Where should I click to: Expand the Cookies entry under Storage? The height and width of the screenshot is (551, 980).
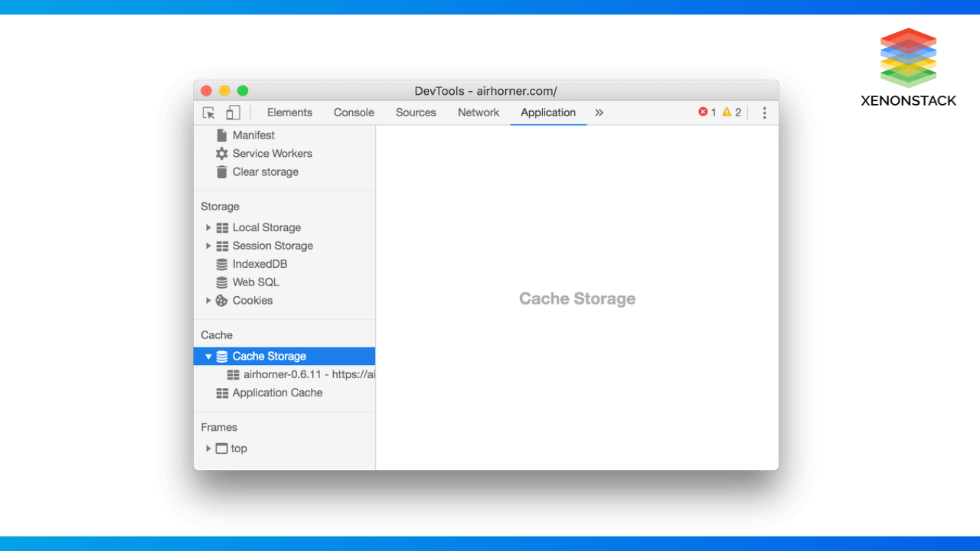pos(208,300)
